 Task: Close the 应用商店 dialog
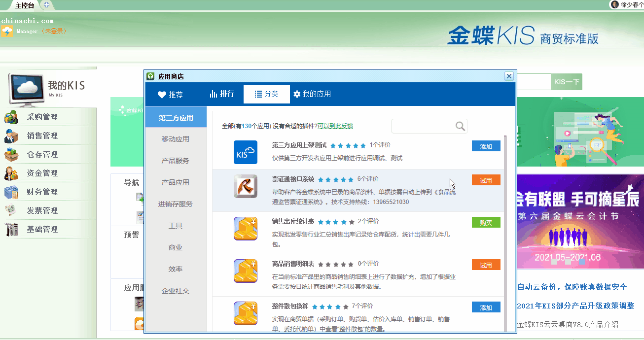(509, 76)
